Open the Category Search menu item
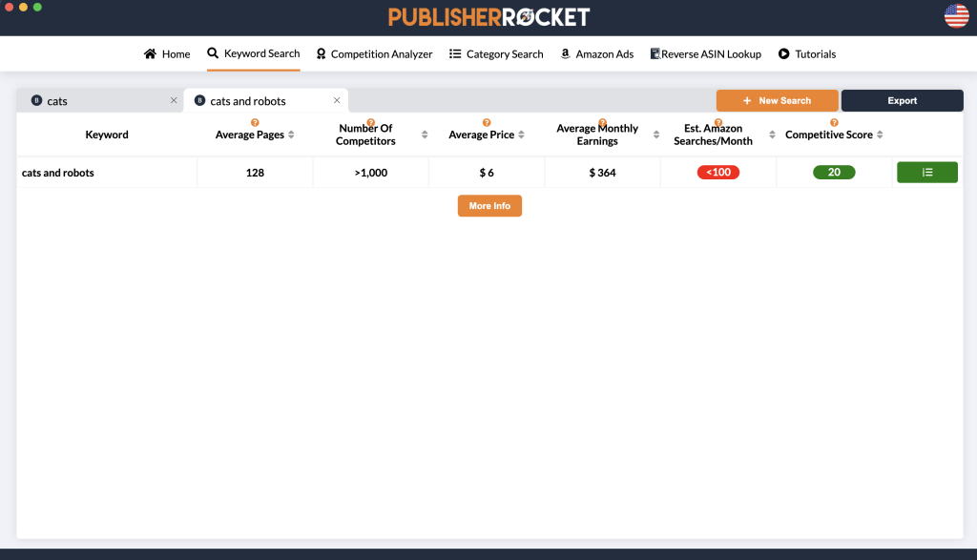 (496, 54)
